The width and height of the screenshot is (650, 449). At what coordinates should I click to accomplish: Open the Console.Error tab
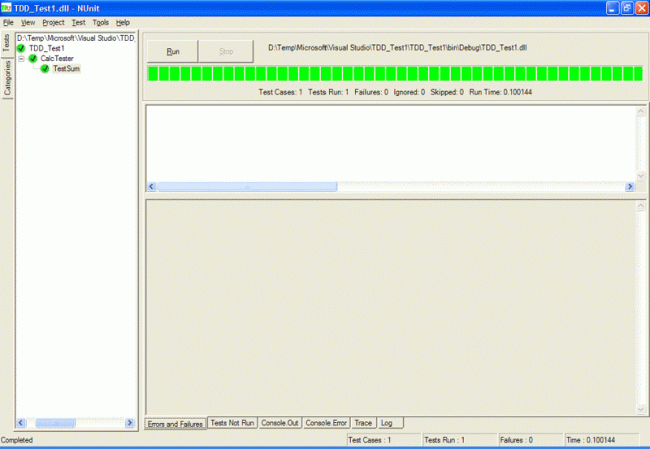point(326,423)
